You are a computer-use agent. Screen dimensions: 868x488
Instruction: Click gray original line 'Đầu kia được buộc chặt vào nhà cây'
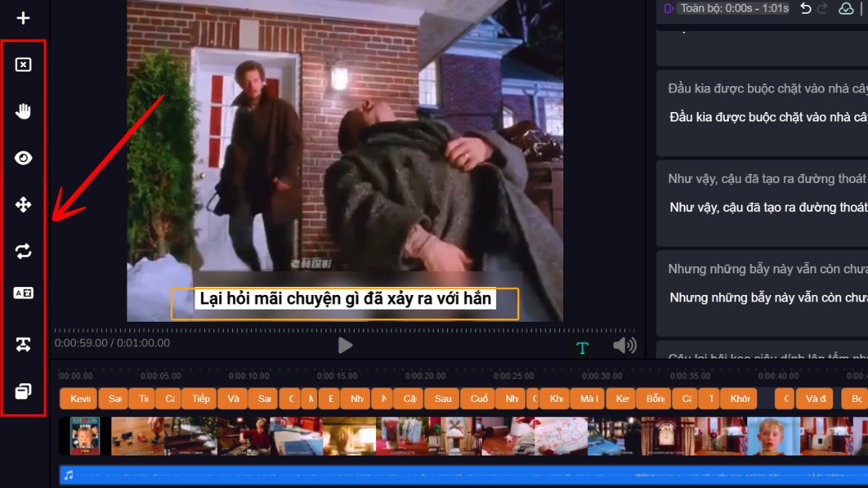[x=767, y=88]
